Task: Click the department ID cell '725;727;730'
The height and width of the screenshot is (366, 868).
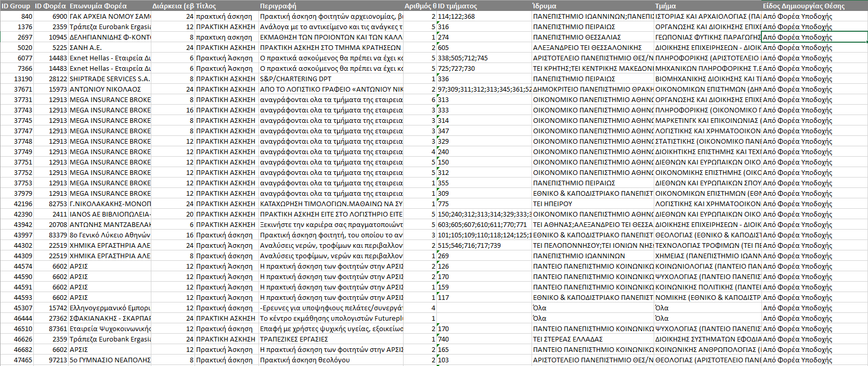Action: pyautogui.click(x=484, y=68)
